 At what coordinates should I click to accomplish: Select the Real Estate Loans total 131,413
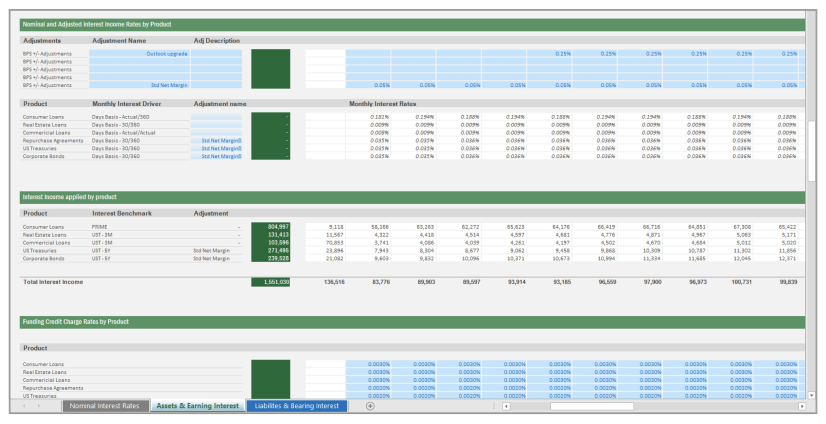(271, 235)
